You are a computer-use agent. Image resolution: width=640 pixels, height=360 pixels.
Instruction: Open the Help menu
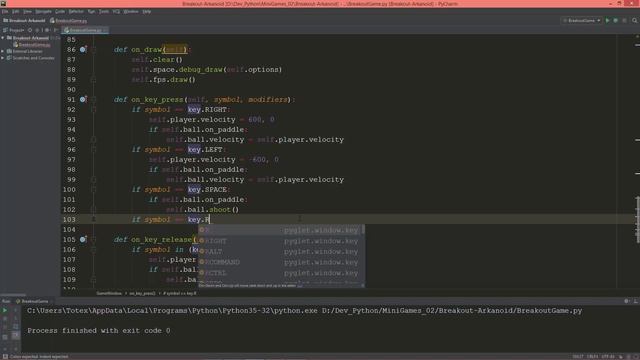coord(147,11)
